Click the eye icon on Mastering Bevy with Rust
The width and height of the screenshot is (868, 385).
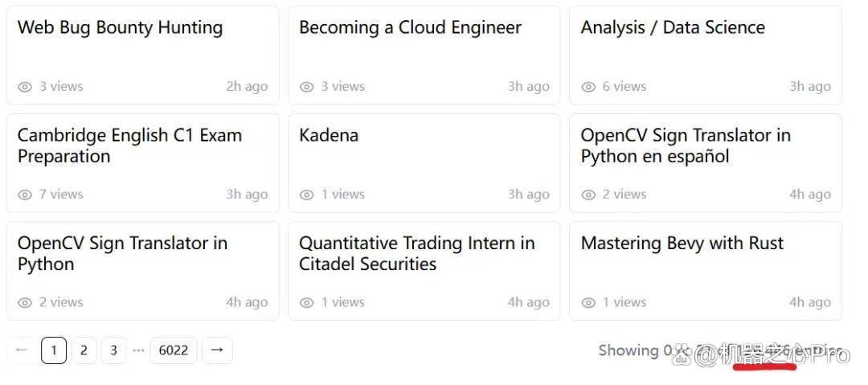pos(588,303)
